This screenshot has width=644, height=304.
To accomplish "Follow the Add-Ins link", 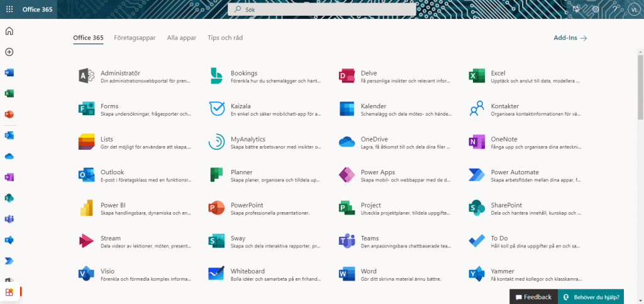I will pyautogui.click(x=570, y=38).
